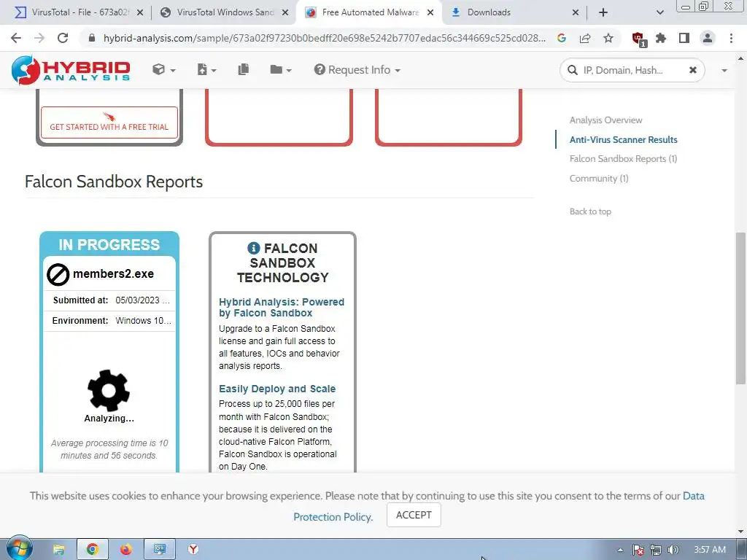Click the page vertical scrollbar thumb
The height and width of the screenshot is (560, 747).
click(740, 308)
